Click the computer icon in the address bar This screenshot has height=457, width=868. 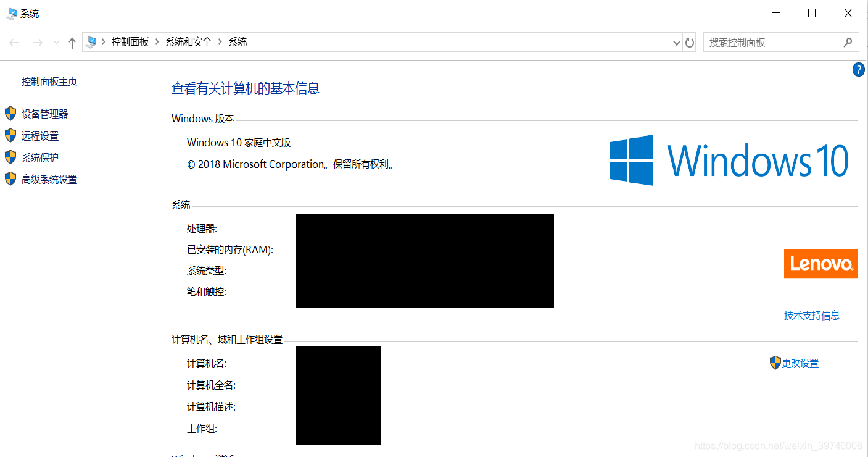91,42
